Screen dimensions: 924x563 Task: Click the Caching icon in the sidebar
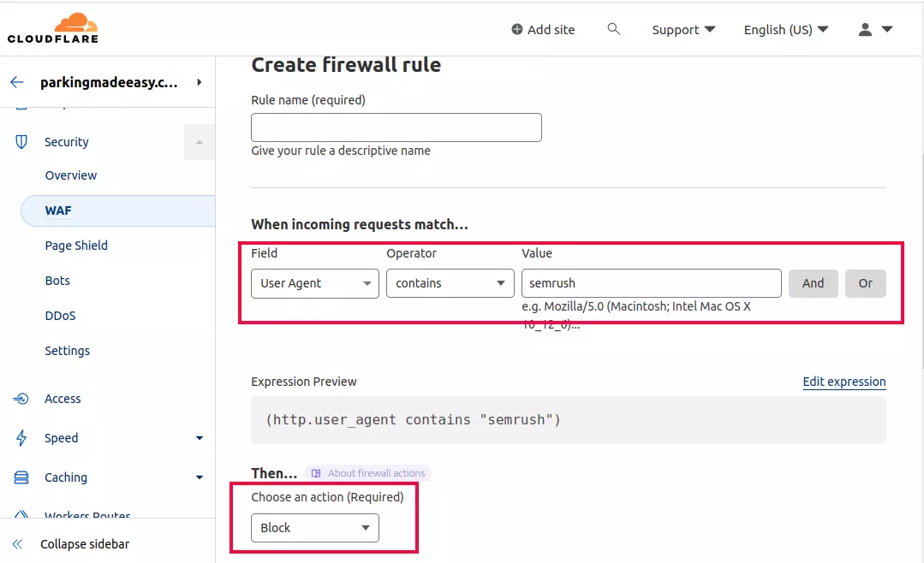pyautogui.click(x=21, y=477)
